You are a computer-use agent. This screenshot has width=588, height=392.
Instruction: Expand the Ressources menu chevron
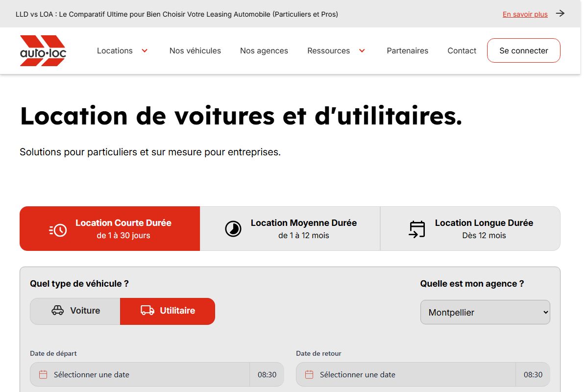(362, 50)
